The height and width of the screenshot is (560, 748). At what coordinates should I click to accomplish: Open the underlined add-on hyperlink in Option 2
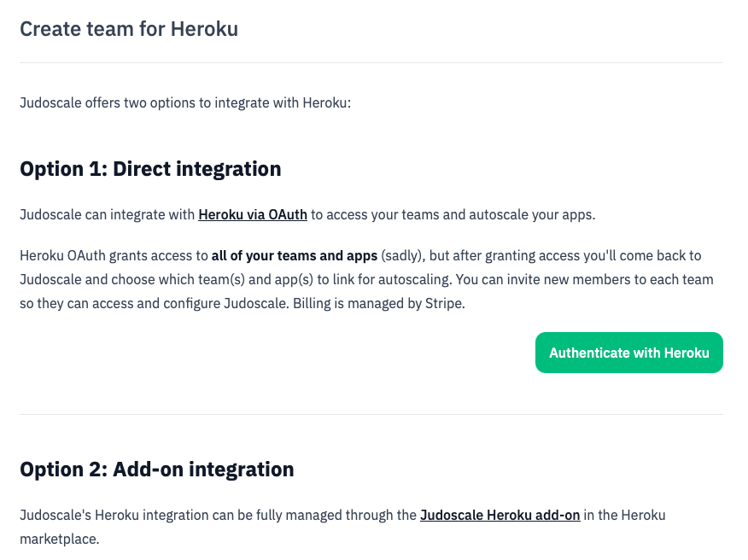coord(500,515)
